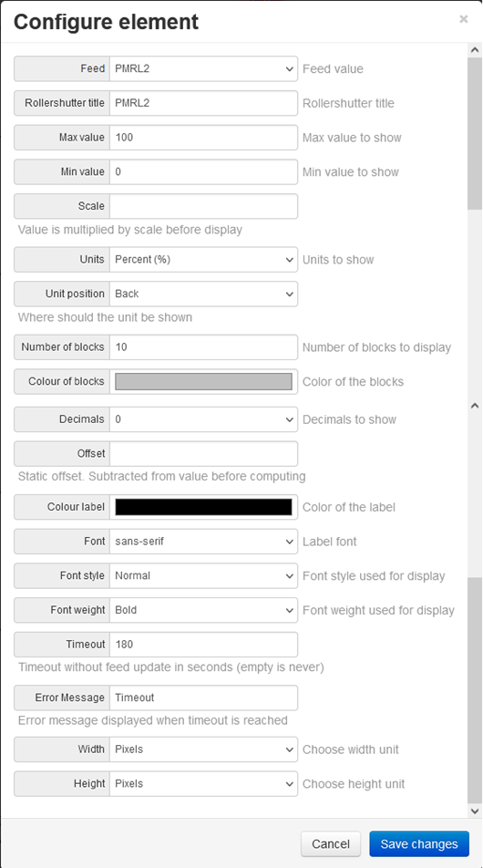483x868 pixels.
Task: Expand the Decimals dropdown
Action: click(203, 419)
